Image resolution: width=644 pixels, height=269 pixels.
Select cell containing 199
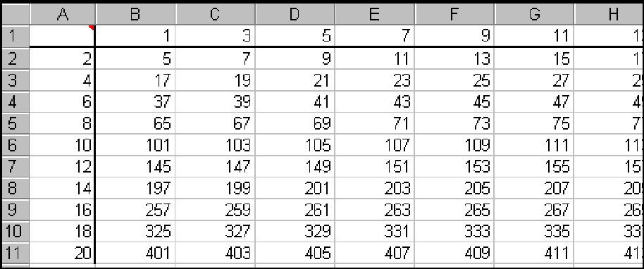215,188
